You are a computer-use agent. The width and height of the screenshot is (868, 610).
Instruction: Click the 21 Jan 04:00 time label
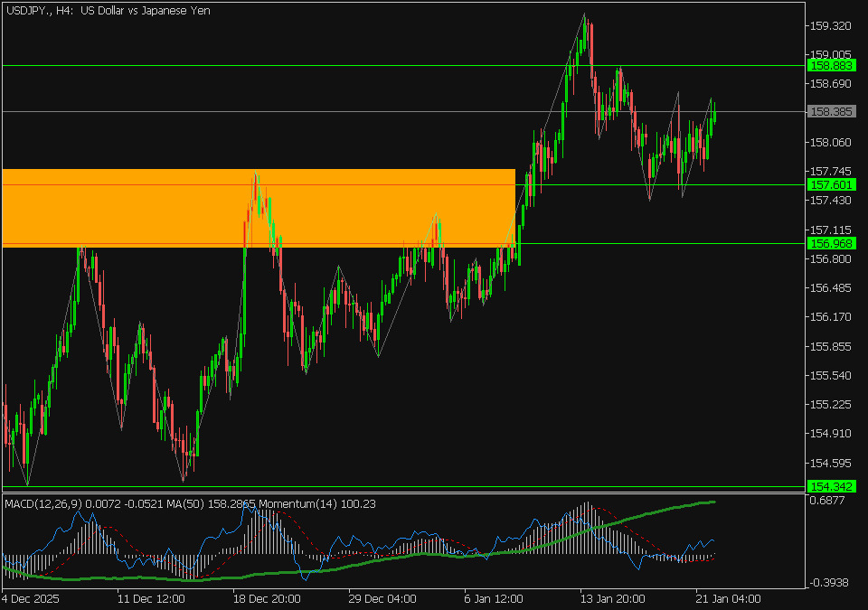pyautogui.click(x=728, y=598)
